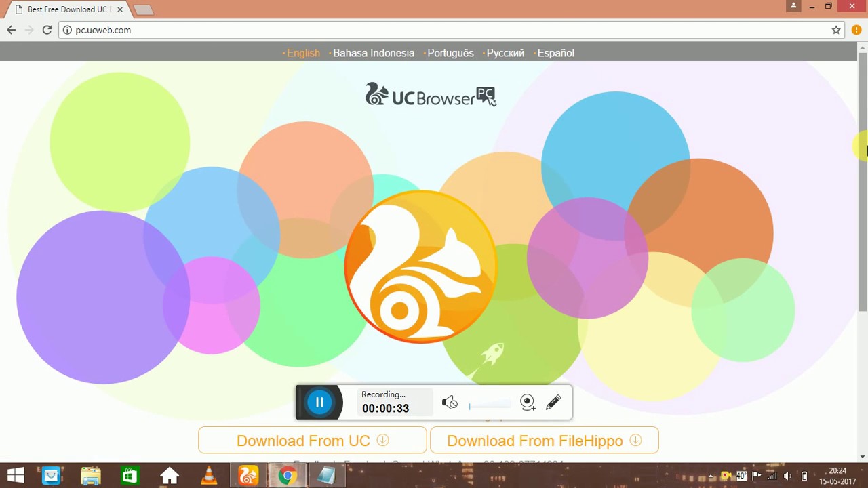The height and width of the screenshot is (488, 868).
Task: Launch VLC media player from taskbar
Action: coord(208,476)
